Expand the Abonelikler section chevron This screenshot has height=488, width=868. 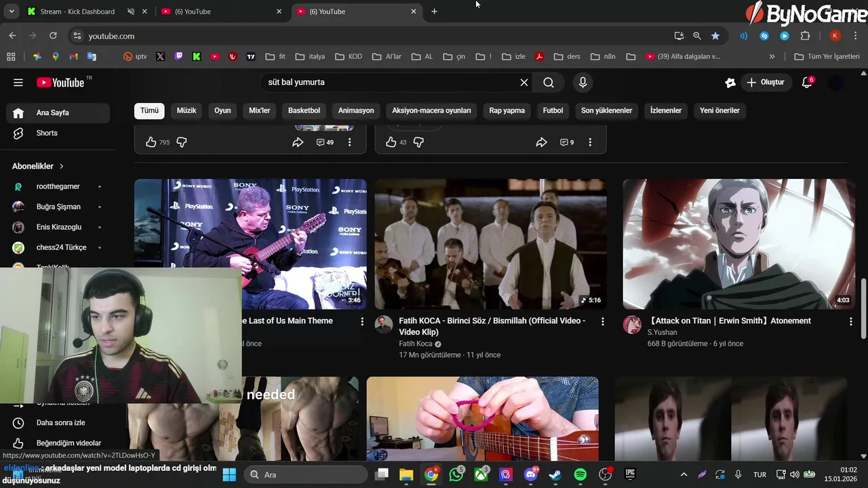click(x=62, y=166)
